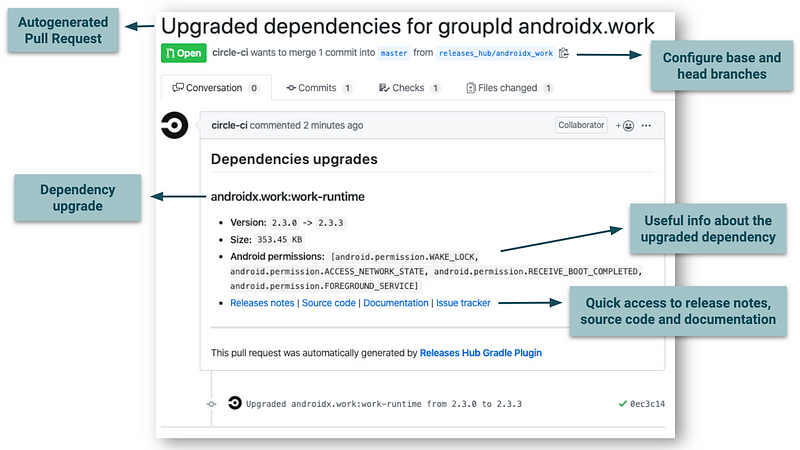Click the green Open status badge

pyautogui.click(x=184, y=53)
